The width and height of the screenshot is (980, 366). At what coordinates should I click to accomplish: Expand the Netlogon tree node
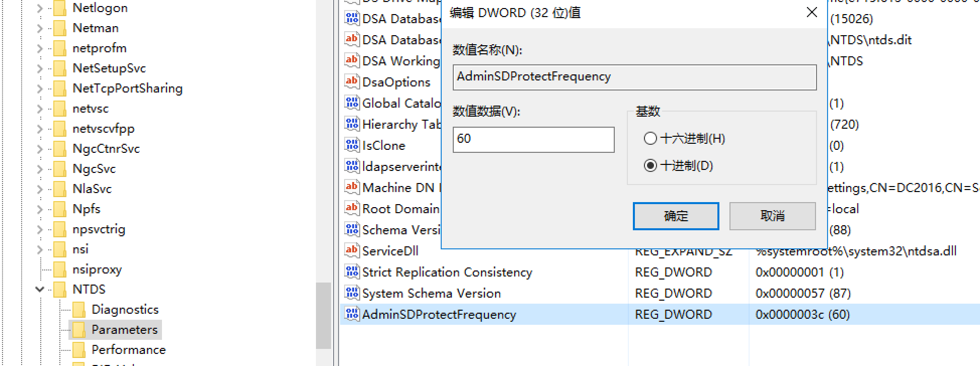click(x=40, y=8)
